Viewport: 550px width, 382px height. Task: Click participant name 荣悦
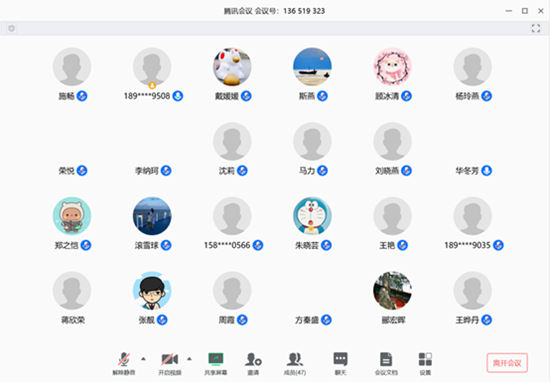click(66, 171)
